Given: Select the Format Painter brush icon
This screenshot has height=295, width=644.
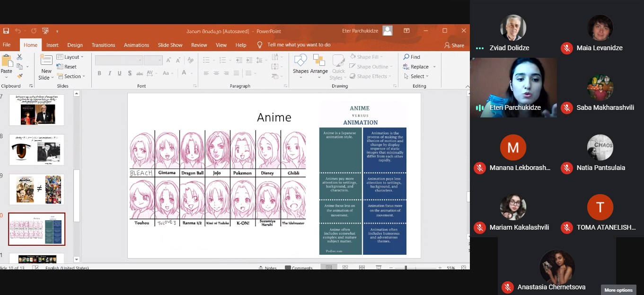Looking at the screenshot, I should pyautogui.click(x=19, y=76).
